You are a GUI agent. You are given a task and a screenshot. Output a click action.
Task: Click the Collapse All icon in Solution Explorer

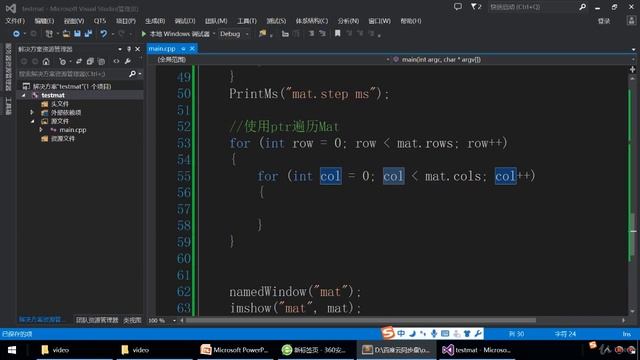[90, 61]
